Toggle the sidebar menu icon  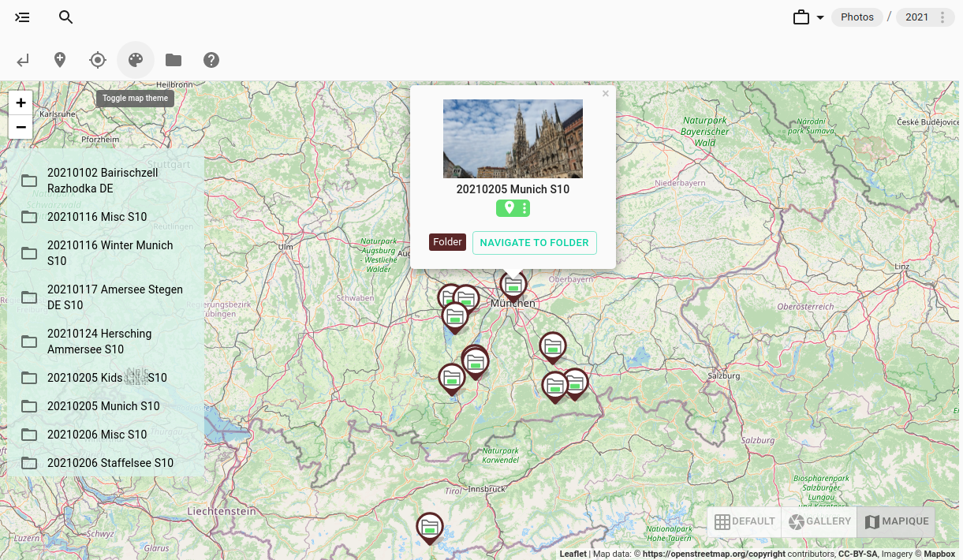[23, 17]
